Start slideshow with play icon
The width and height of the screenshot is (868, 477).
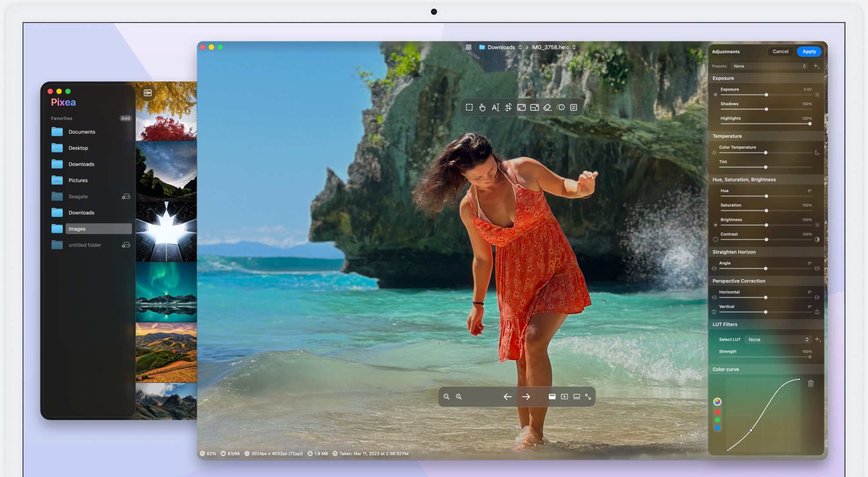[564, 397]
